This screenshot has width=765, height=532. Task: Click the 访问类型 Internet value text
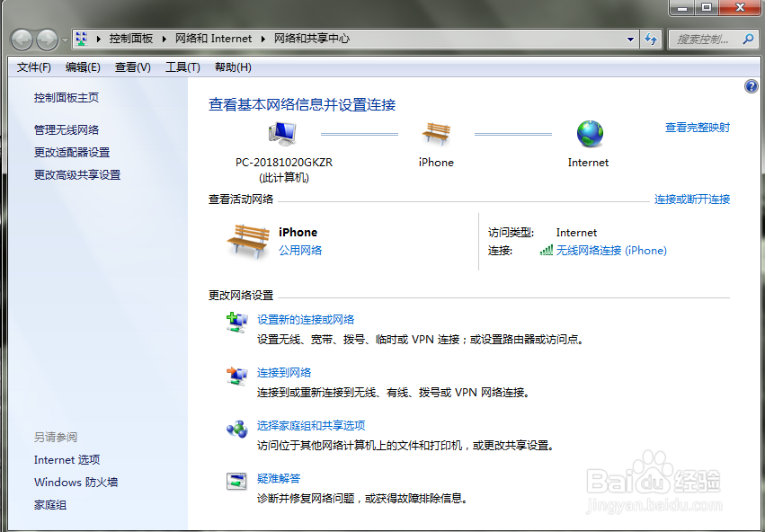click(x=576, y=233)
